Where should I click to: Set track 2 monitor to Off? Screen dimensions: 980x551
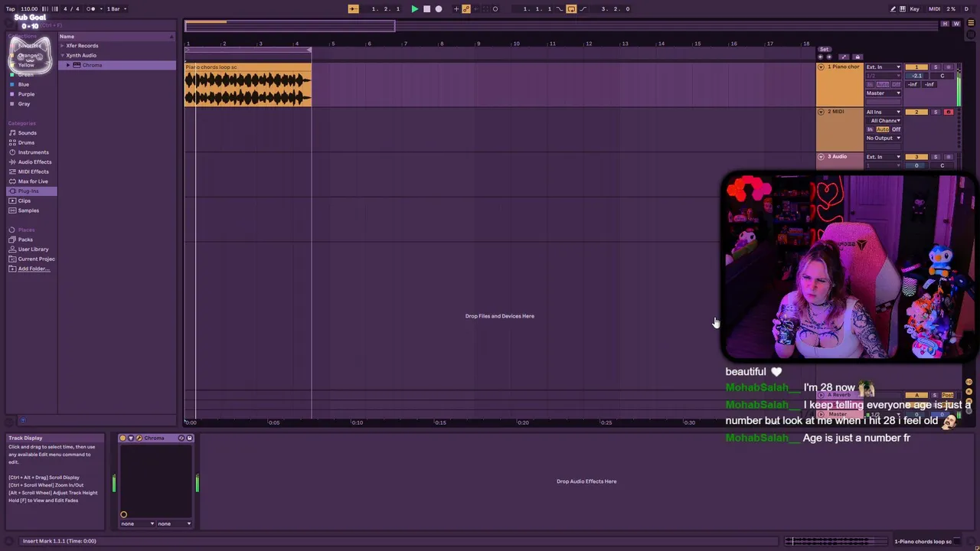click(x=896, y=129)
